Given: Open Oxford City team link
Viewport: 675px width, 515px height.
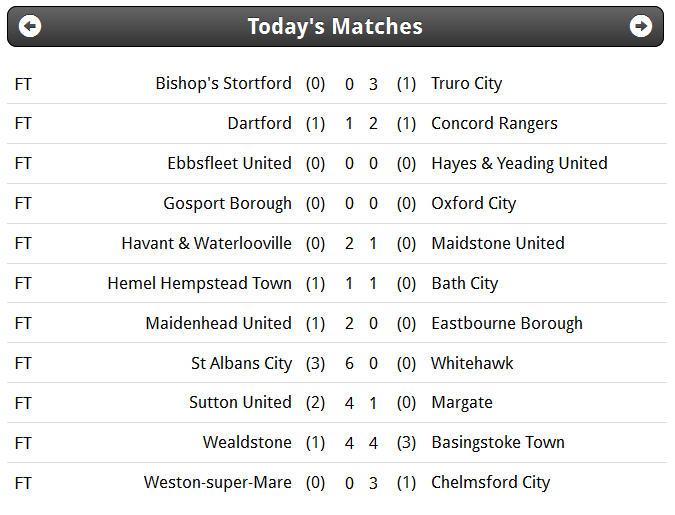Looking at the screenshot, I should point(474,204).
